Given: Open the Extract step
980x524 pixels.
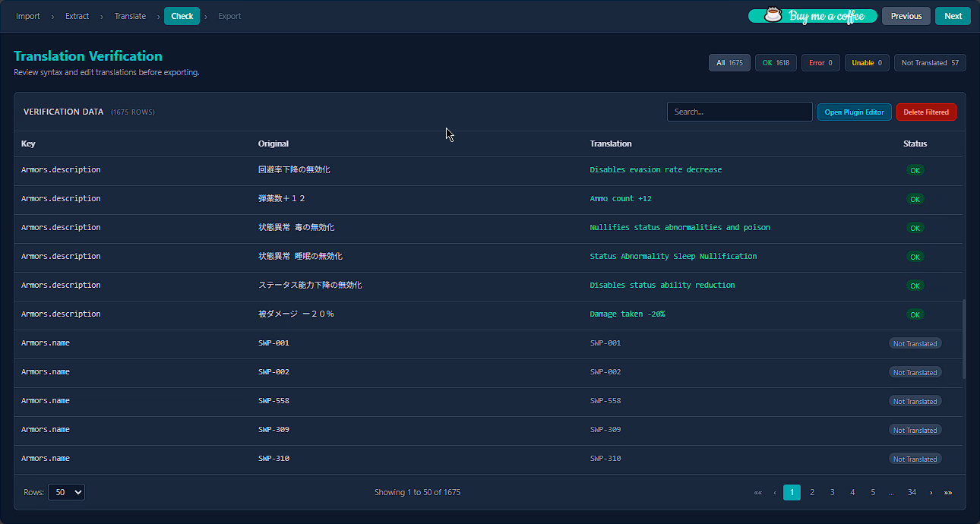Looking at the screenshot, I should pos(77,16).
